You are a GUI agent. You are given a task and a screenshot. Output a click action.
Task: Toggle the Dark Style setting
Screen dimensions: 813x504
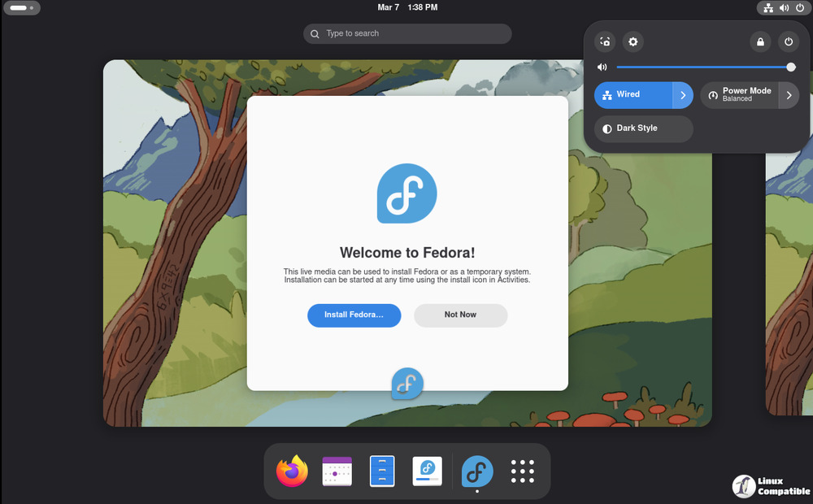[643, 128]
